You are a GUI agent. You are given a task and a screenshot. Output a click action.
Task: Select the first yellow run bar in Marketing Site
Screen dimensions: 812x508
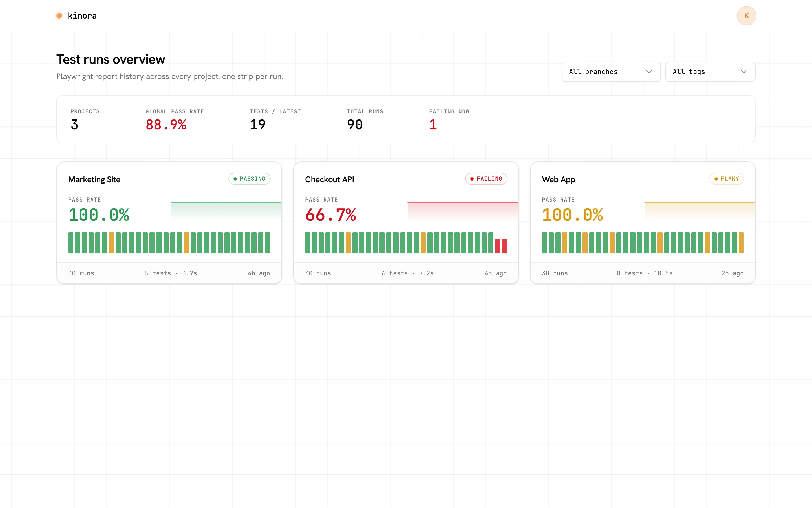tap(111, 243)
